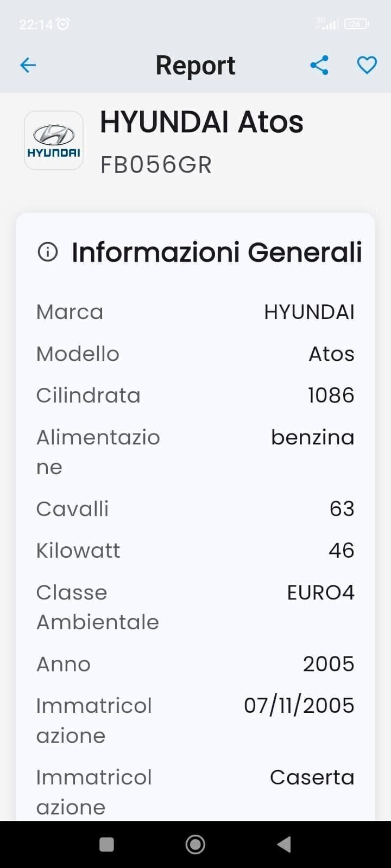Screen dimensions: 391x868
Task: Tap the battery indicator in status bar
Action: 356,24
